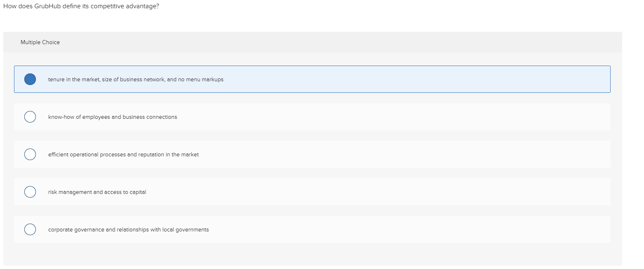
Task: Select the 'corporate governance' radio button
Action: (30, 229)
